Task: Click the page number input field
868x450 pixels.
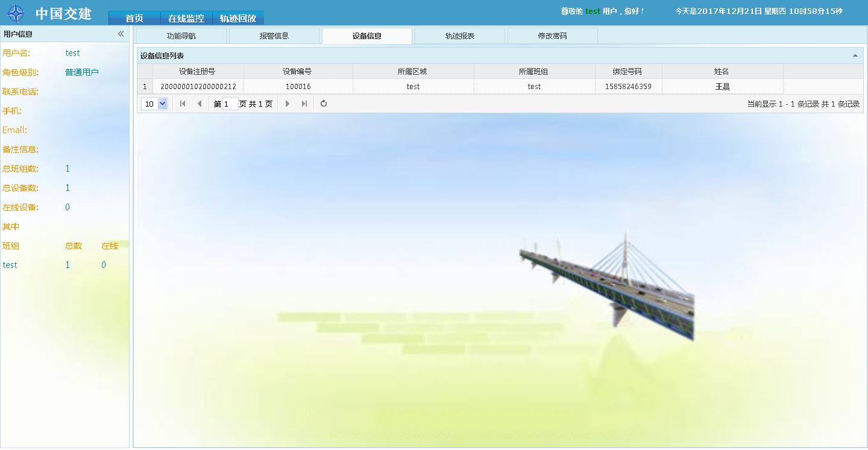Action: [230, 104]
